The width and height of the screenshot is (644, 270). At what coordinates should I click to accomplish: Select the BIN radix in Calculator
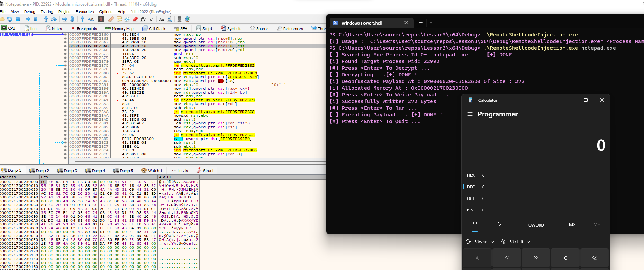pos(470,210)
